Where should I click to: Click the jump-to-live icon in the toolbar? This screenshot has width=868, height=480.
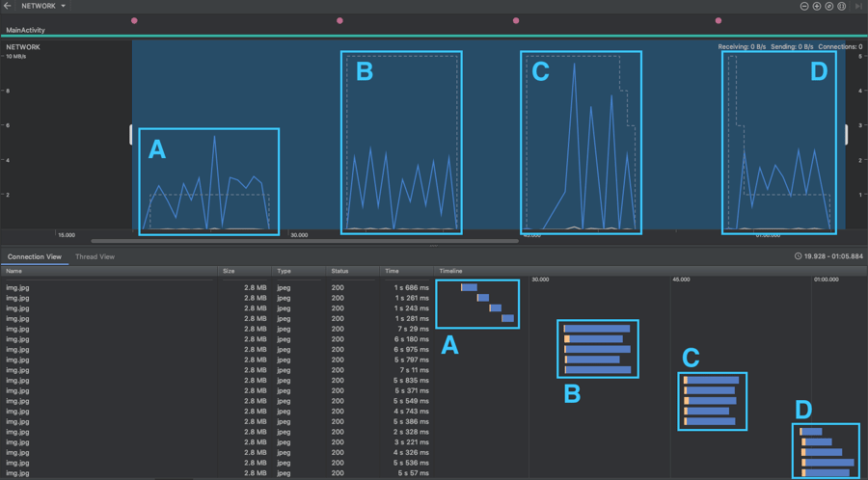[x=858, y=6]
